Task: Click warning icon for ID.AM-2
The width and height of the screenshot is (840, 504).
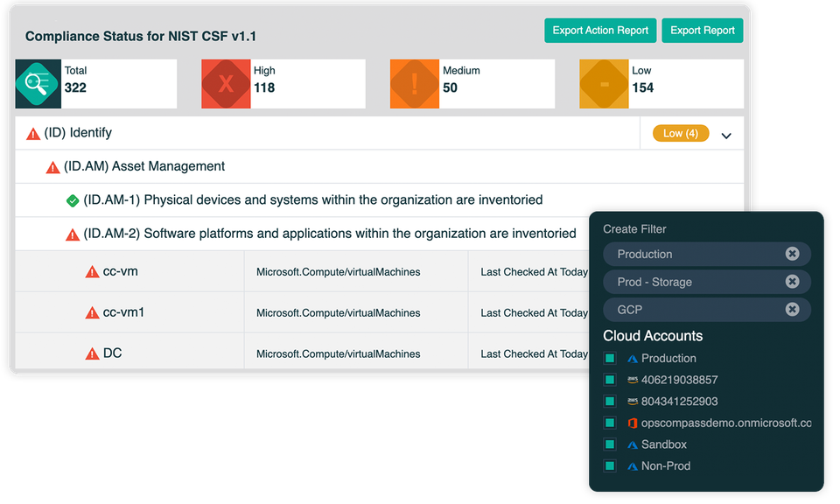Action: pos(73,234)
